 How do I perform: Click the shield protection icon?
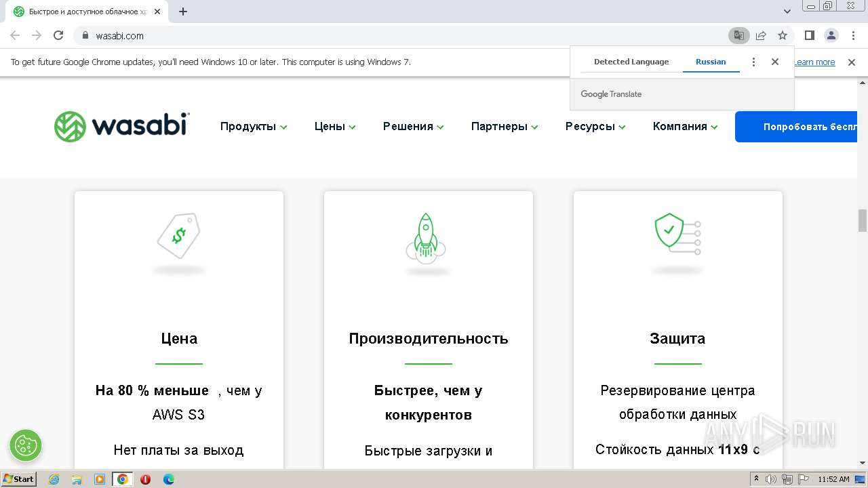click(677, 234)
